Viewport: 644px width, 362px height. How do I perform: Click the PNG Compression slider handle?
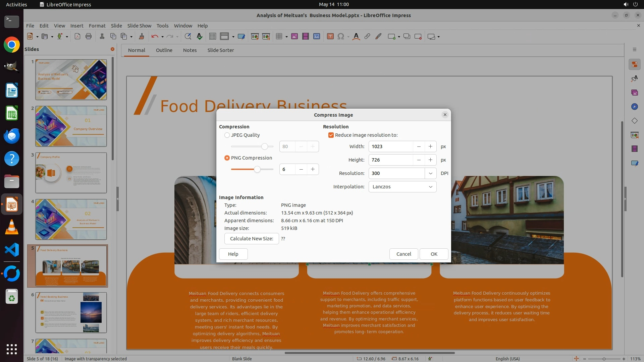(257, 169)
